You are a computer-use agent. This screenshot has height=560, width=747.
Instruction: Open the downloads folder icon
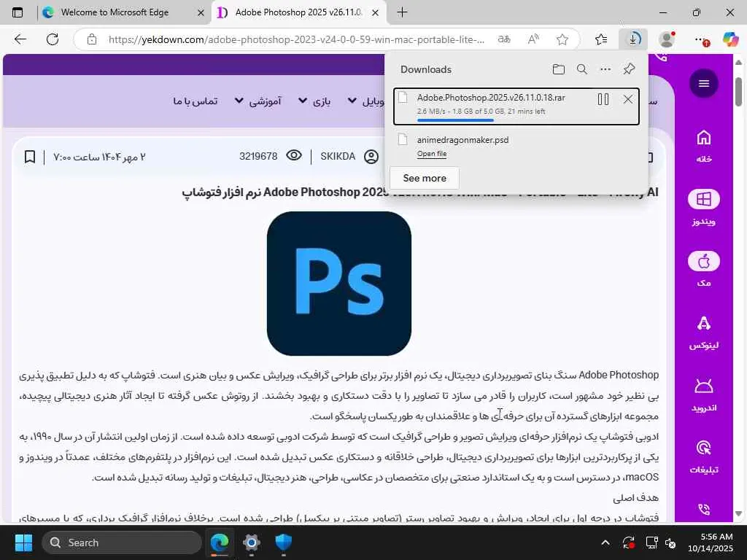click(558, 69)
